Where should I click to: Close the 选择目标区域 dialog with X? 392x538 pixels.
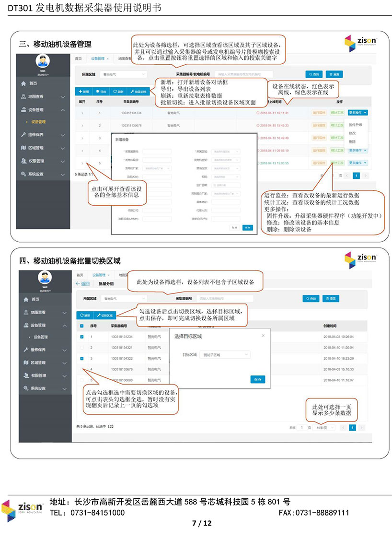[x=263, y=336]
